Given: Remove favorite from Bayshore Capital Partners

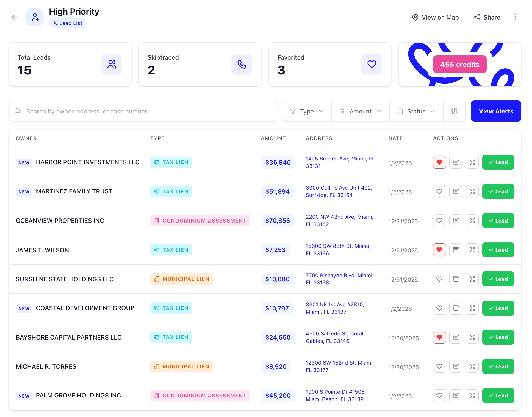Looking at the screenshot, I should point(439,337).
